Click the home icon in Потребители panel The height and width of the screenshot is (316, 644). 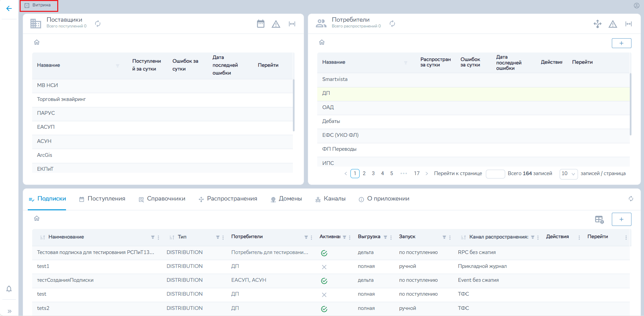coord(322,42)
